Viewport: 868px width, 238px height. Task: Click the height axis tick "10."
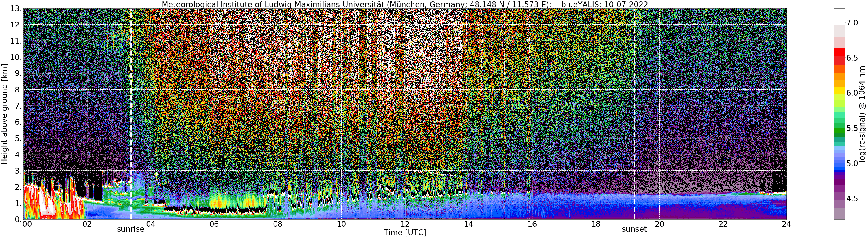16,57
